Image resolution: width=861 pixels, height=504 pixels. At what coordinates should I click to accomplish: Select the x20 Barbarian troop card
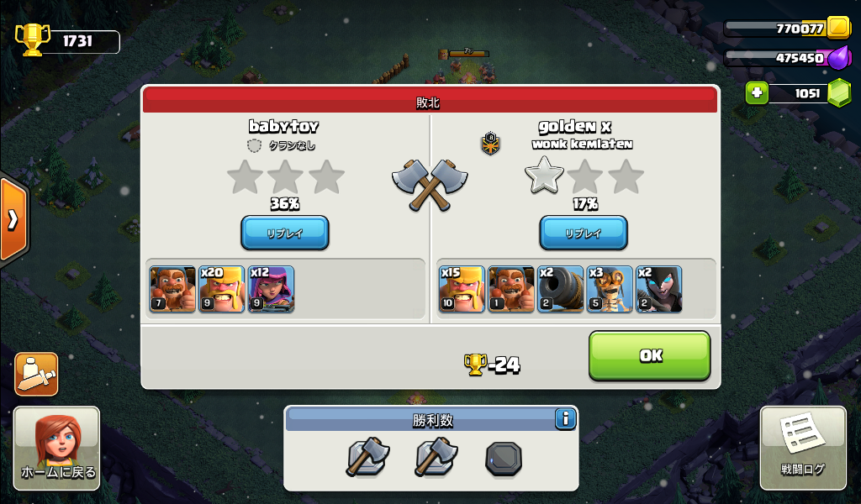[x=222, y=289]
